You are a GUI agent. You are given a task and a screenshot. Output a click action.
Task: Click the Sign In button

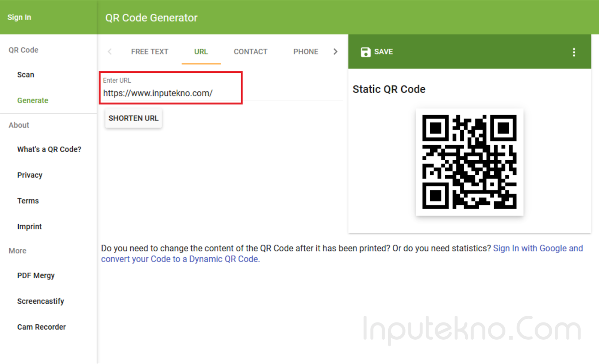click(19, 17)
